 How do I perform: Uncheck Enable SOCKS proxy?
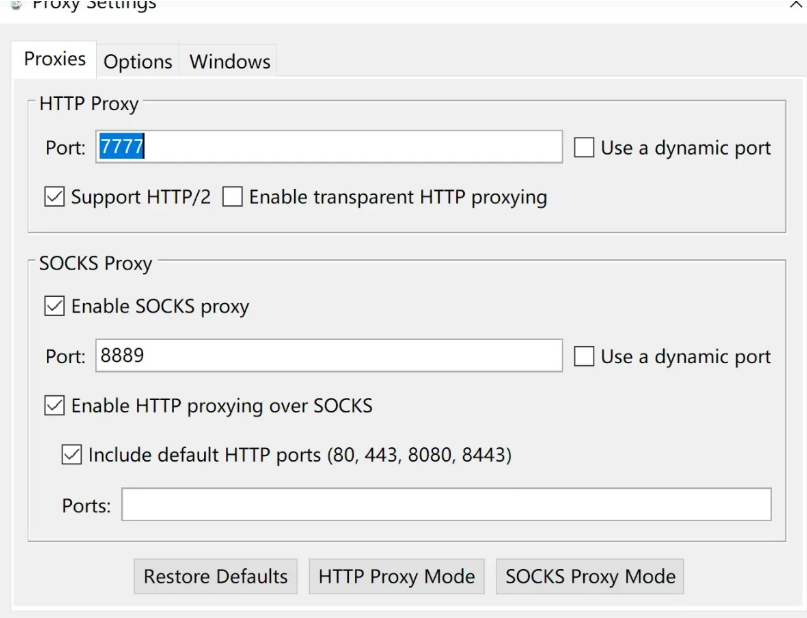(55, 306)
